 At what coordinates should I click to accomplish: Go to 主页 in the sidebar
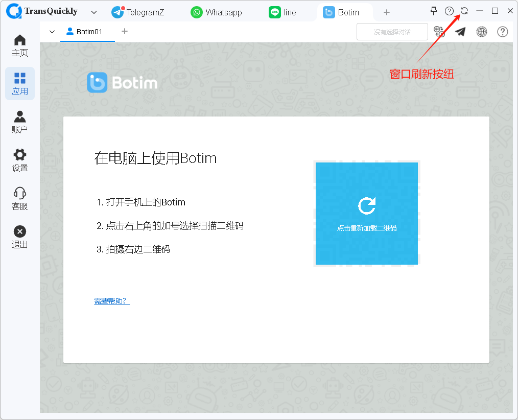pos(20,45)
